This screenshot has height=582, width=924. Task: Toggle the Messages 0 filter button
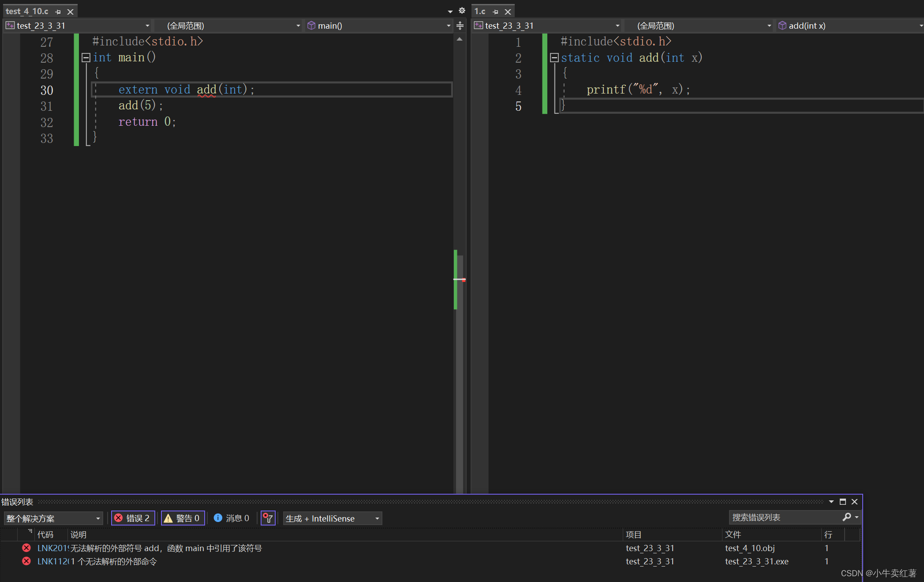232,518
